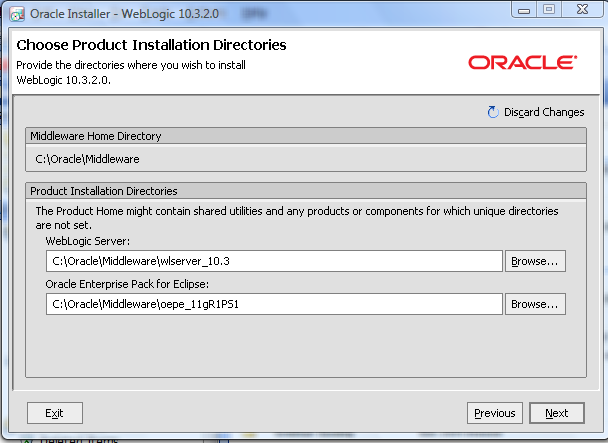Proceed with the Next button
The height and width of the screenshot is (443, 608).
coord(557,413)
